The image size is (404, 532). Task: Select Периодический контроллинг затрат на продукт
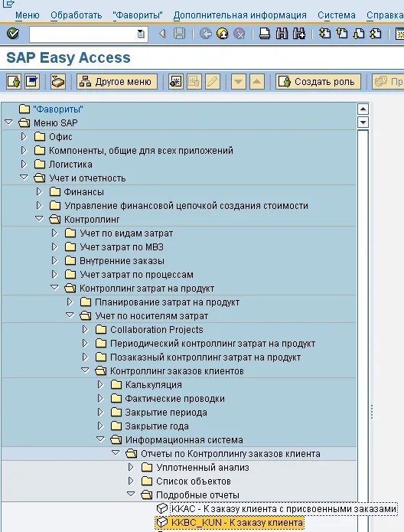(213, 344)
